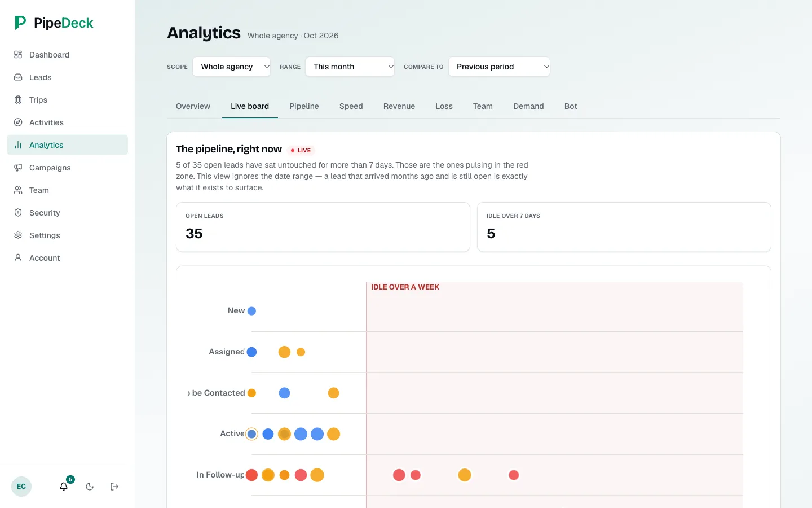The width and height of the screenshot is (812, 508).
Task: Click the Assigned row label
Action: point(227,352)
